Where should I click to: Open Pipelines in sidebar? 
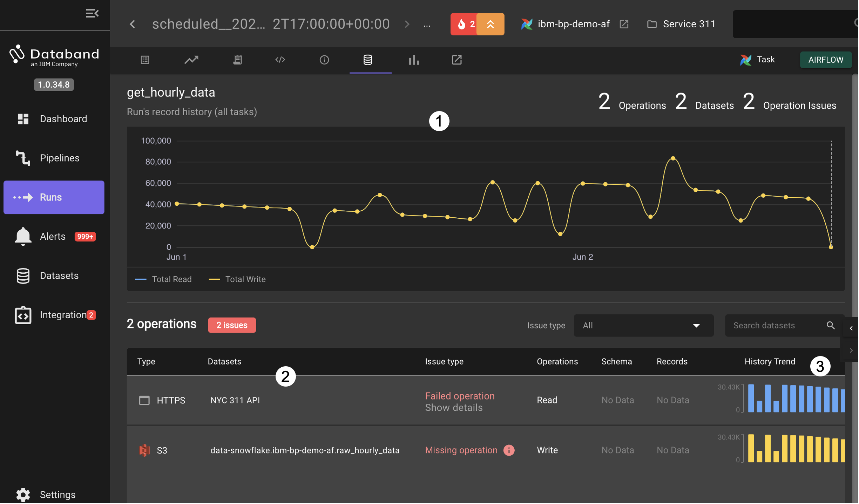(x=59, y=158)
